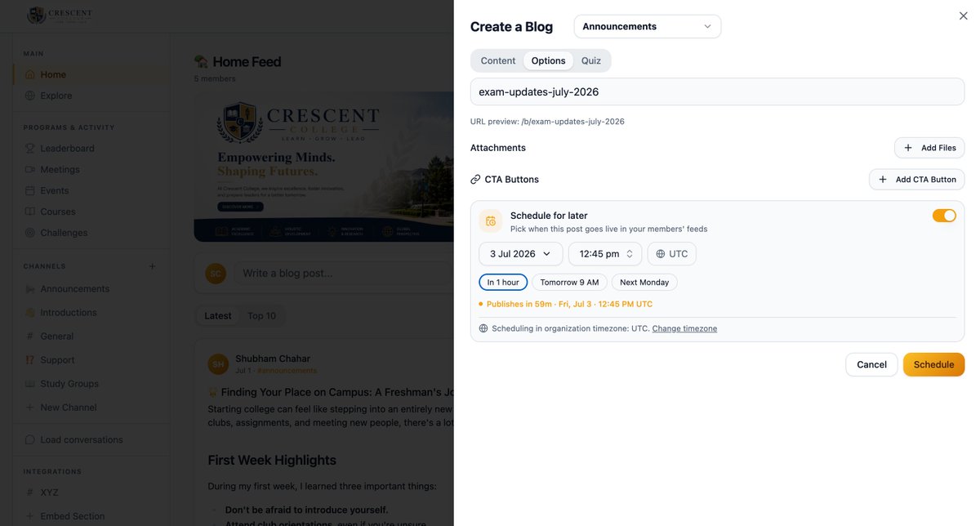Switch to the Quiz tab
The height and width of the screenshot is (526, 980).
(591, 60)
